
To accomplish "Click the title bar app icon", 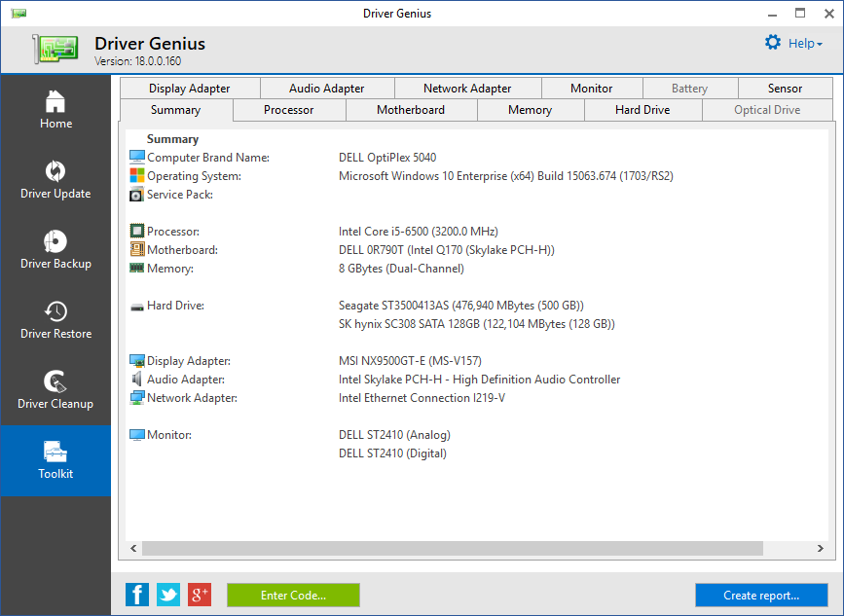I will 18,13.
